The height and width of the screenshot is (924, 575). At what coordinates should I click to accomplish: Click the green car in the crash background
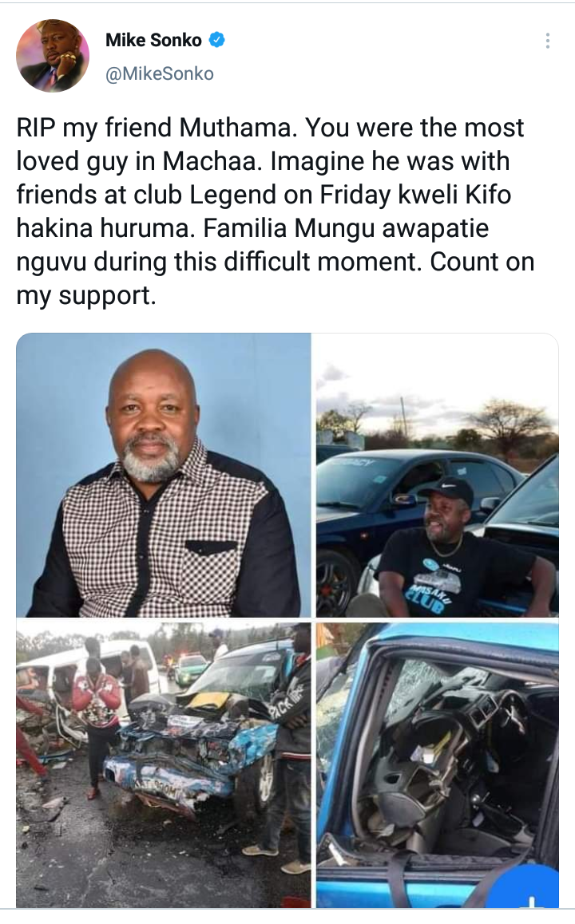tap(189, 670)
